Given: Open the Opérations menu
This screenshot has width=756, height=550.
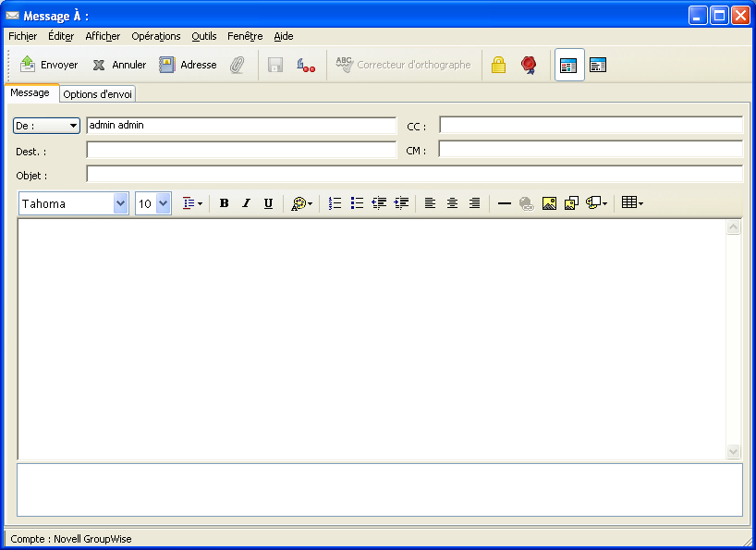Looking at the screenshot, I should coord(156,36).
